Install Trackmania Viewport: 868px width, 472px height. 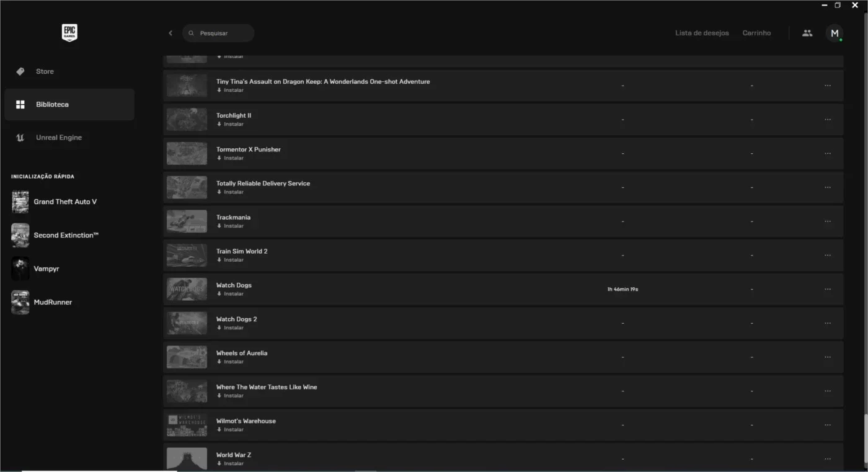[x=230, y=226]
